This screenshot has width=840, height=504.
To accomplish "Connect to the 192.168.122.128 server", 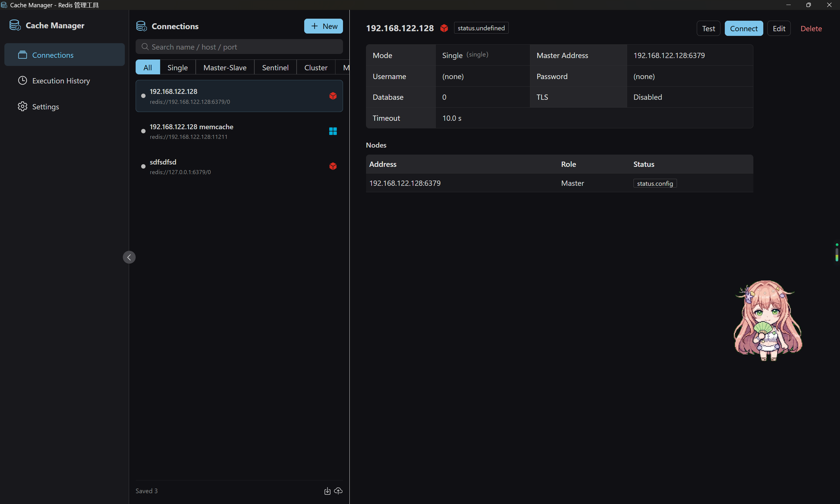I will click(743, 29).
